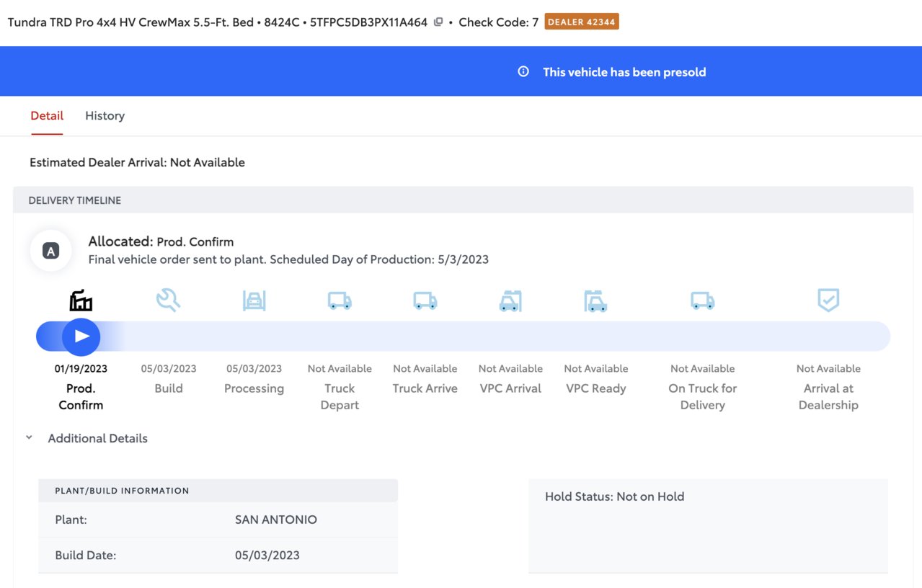Collapse the Additional Details section

tap(29, 437)
